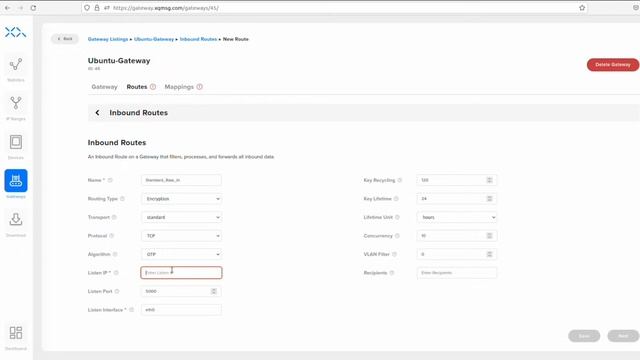Focus the Name input field
The image size is (640, 360).
point(182,180)
